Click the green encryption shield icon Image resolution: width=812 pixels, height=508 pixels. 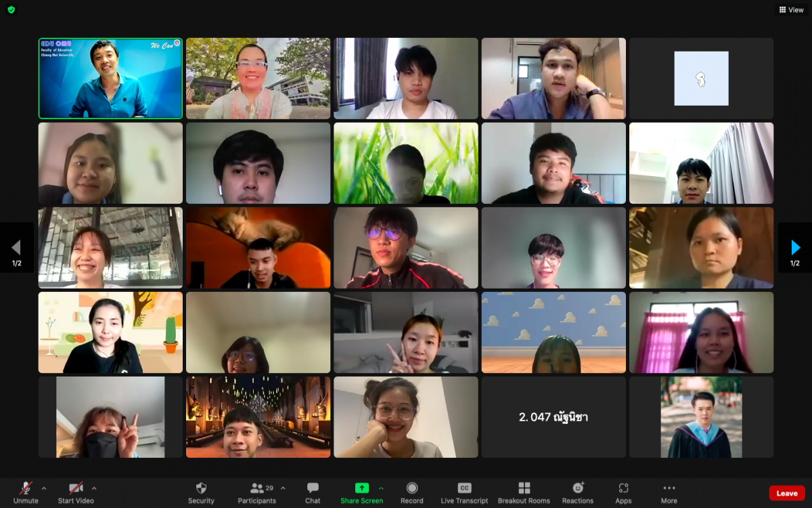coord(11,9)
